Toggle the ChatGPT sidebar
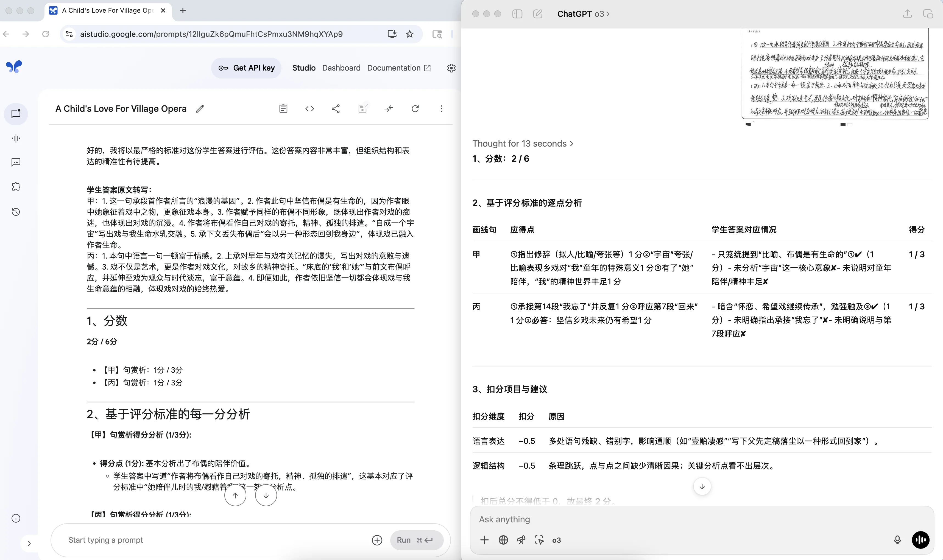Image resolution: width=943 pixels, height=560 pixels. click(x=517, y=13)
